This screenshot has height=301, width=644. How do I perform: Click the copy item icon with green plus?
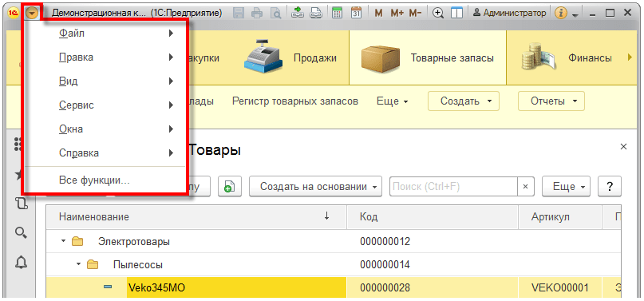(x=229, y=187)
